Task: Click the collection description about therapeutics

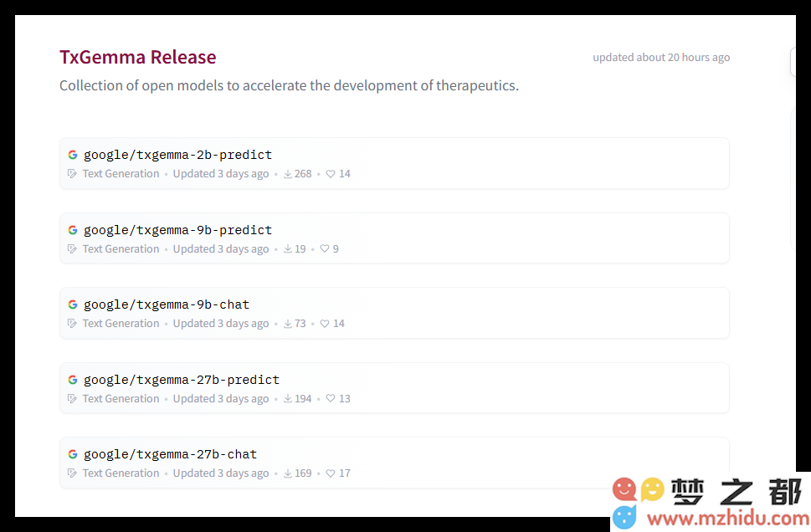Action: [289, 85]
